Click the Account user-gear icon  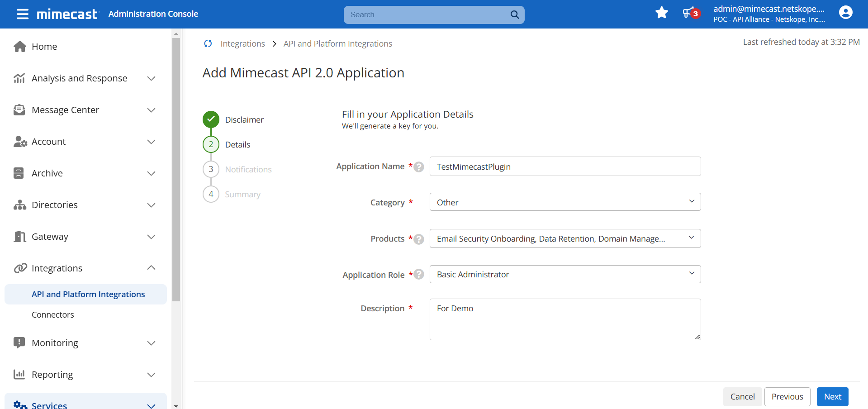pyautogui.click(x=20, y=142)
